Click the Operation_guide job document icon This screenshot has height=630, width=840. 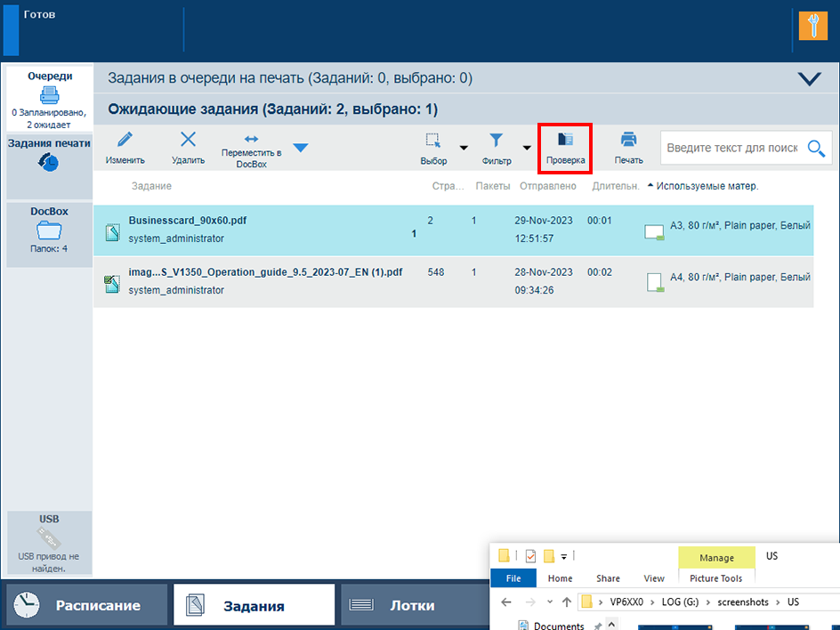[x=112, y=284]
